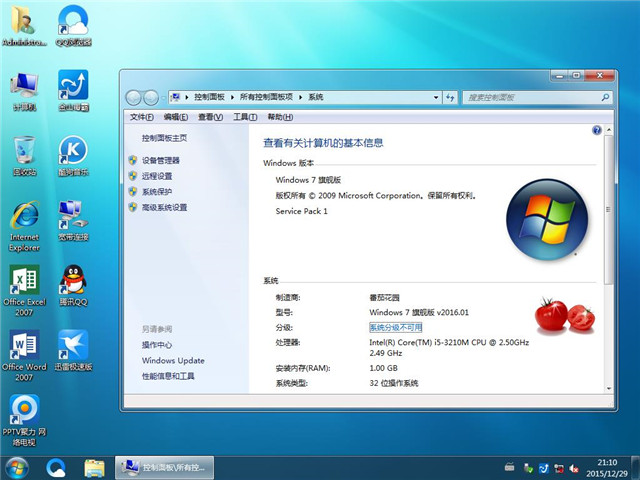This screenshot has width=640, height=480.
Task: Expand the arrow after the 所有控制面板项 breadcrumb
Action: click(x=301, y=97)
